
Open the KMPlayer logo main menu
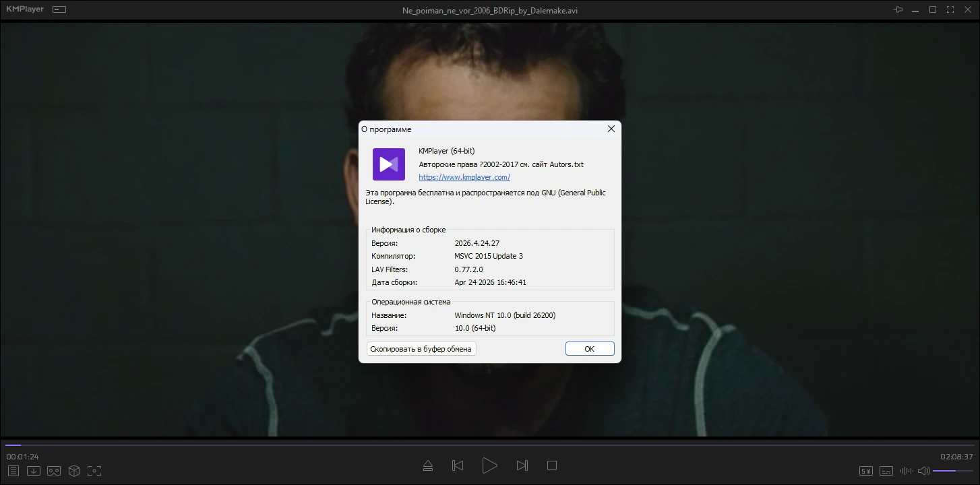(24, 9)
